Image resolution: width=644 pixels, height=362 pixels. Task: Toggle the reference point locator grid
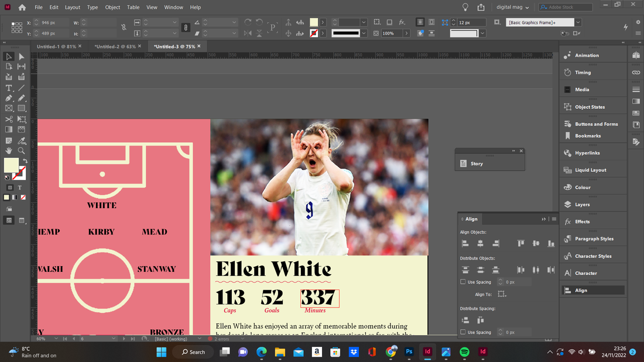point(17,27)
